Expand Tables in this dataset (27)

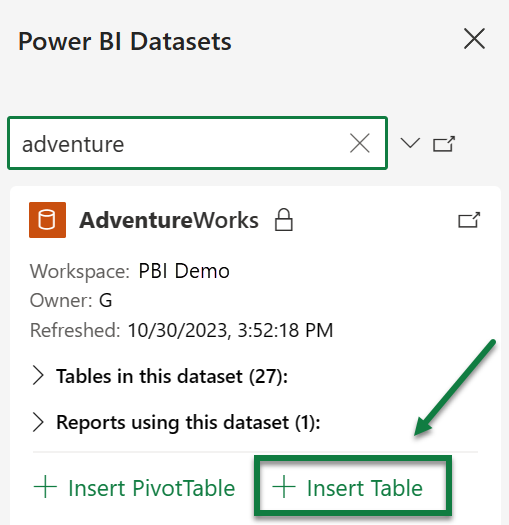(160, 376)
